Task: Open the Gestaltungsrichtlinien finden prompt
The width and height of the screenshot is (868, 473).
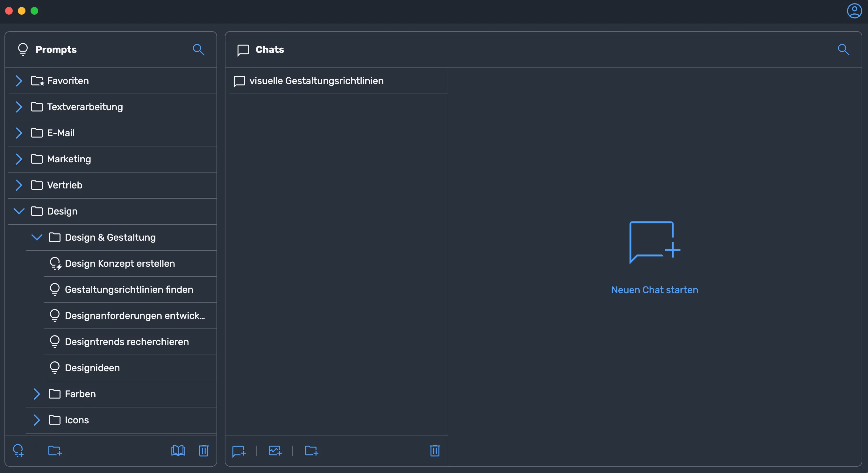Action: click(x=129, y=289)
